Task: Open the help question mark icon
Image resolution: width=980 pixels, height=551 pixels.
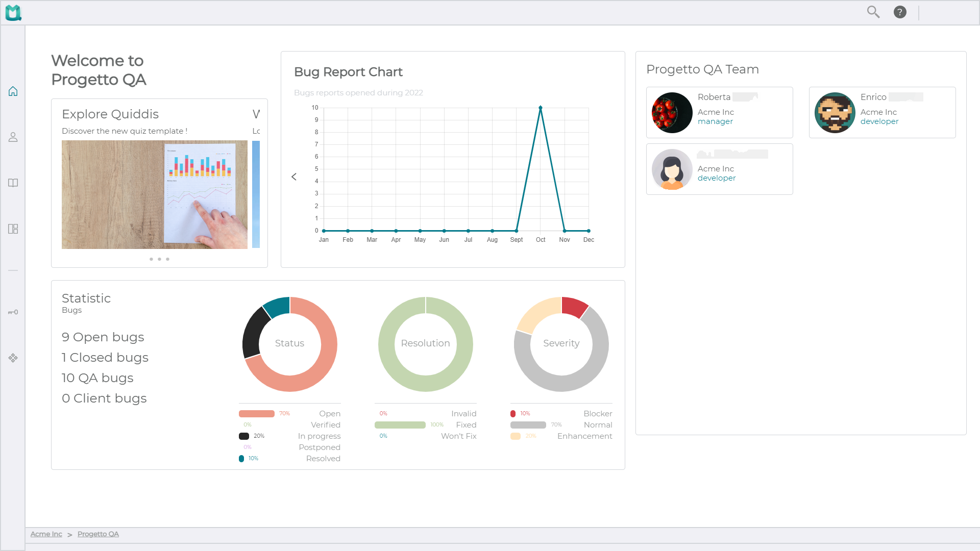Action: pos(900,12)
